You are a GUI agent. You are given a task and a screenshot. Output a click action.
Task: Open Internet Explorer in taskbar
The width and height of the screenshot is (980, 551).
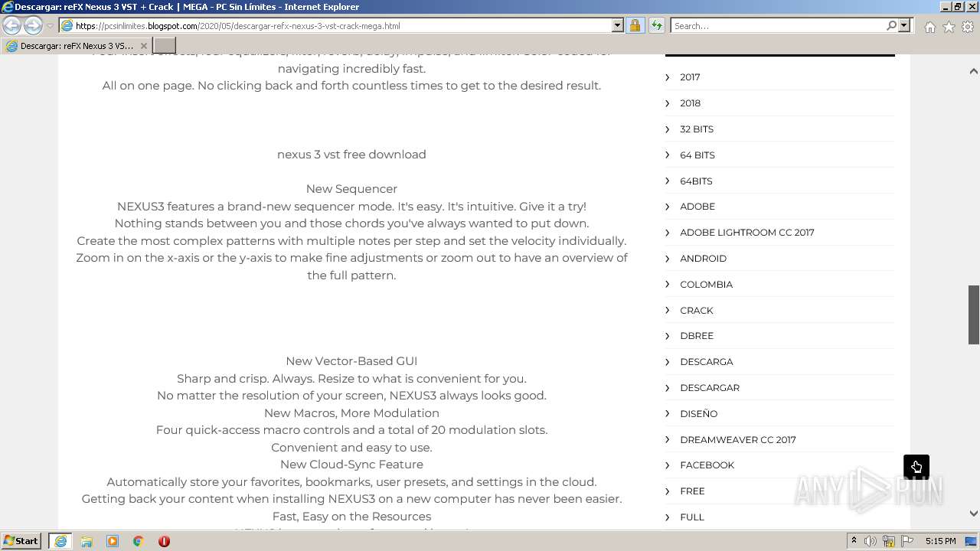[60, 541]
